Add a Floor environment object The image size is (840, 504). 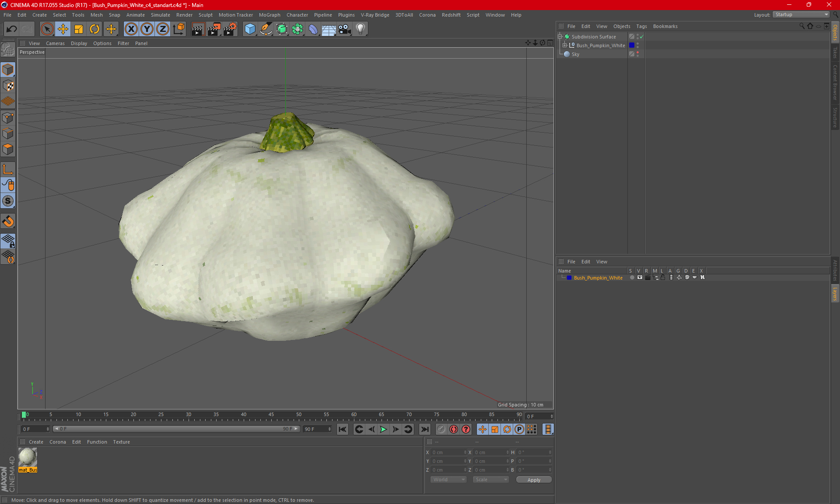click(x=329, y=29)
